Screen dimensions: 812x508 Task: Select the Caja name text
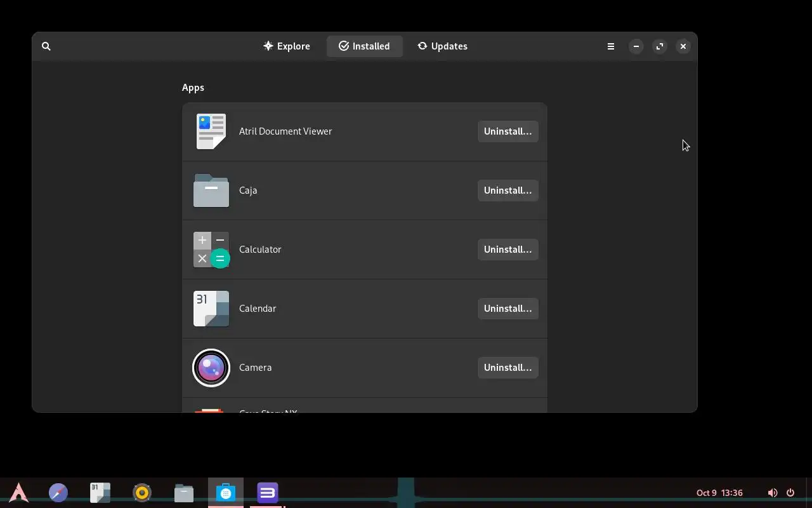[x=248, y=190]
